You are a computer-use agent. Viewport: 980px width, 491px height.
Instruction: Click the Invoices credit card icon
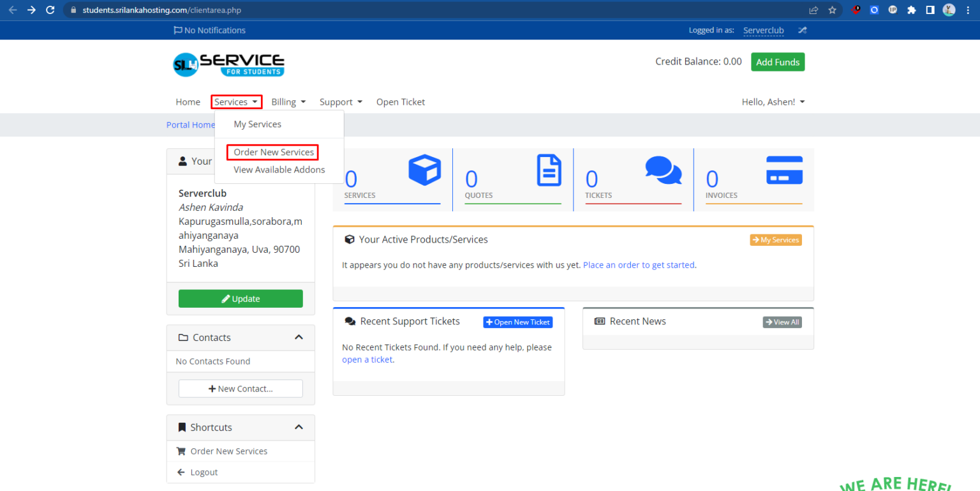[x=784, y=170]
